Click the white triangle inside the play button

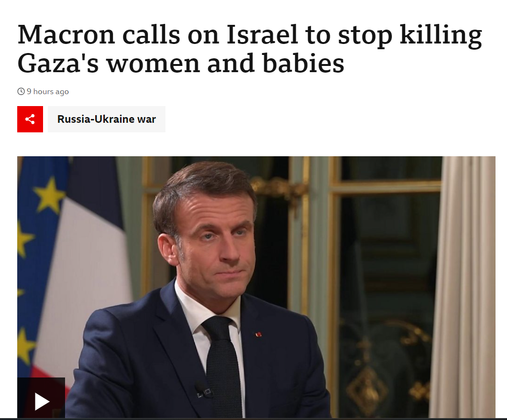tap(42, 401)
